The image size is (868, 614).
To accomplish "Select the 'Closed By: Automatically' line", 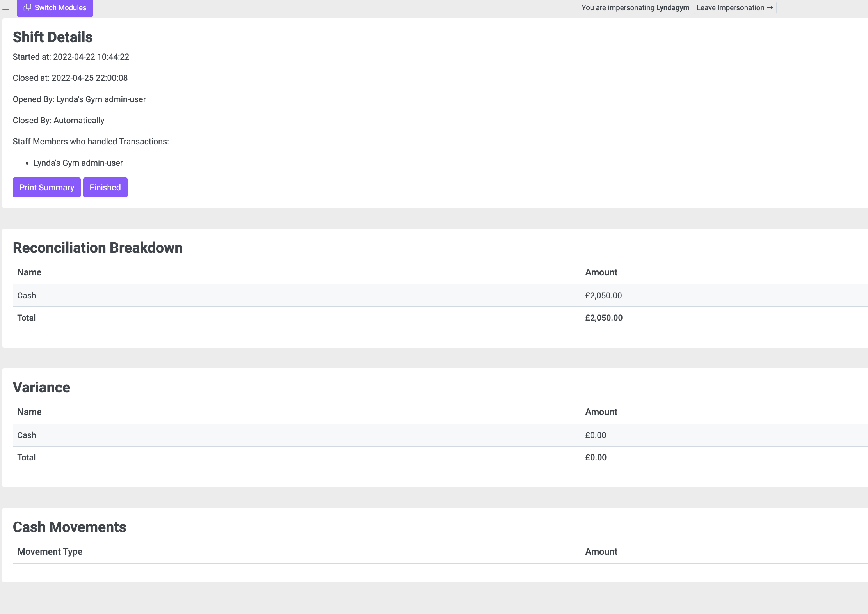I will [59, 121].
